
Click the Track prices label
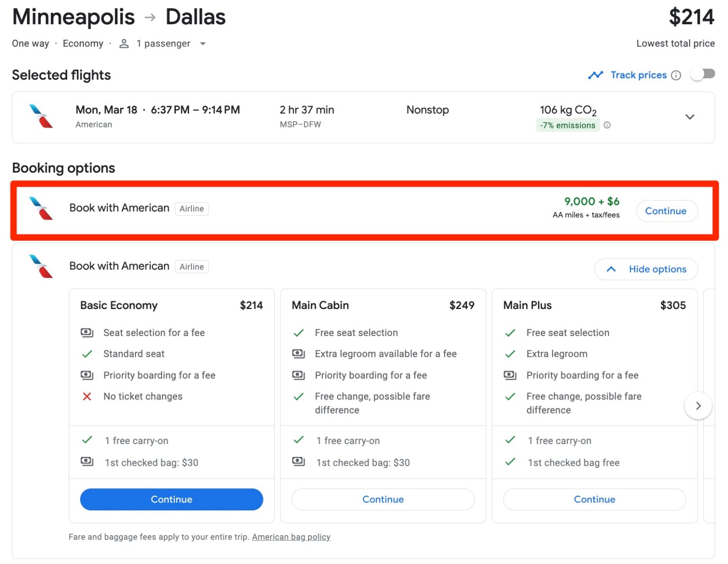click(638, 75)
